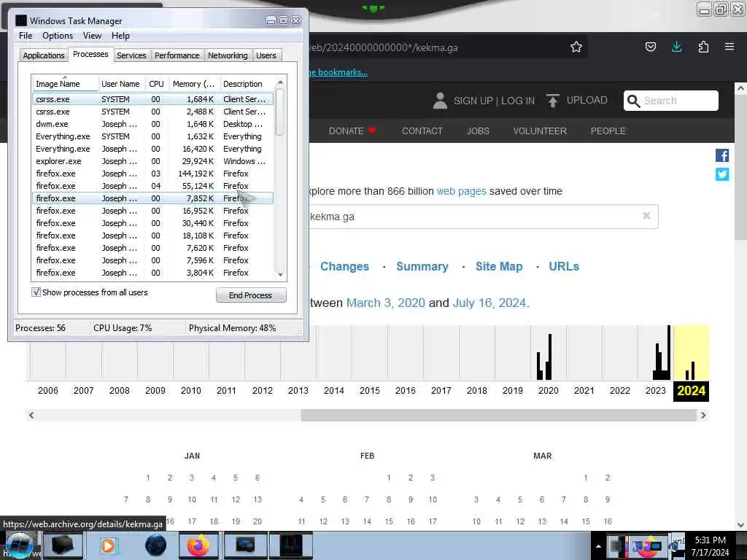Switch to the Performance tab
The height and width of the screenshot is (560, 747).
(x=177, y=55)
